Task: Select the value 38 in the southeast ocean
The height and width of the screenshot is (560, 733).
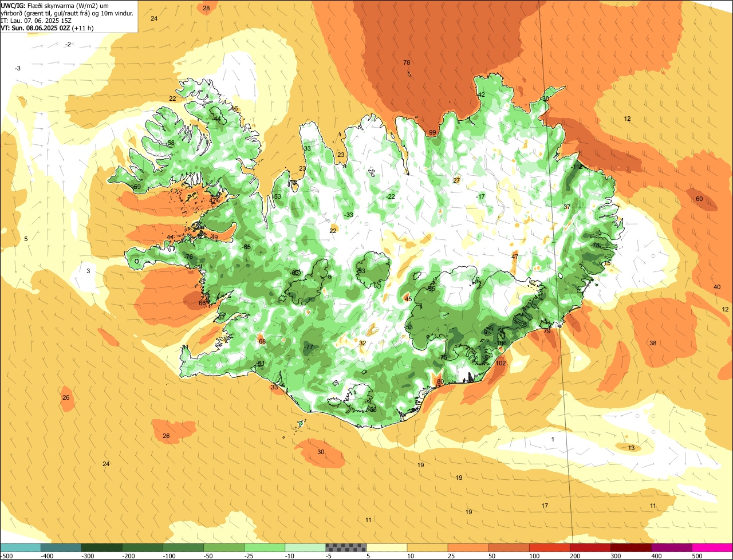Action: click(x=652, y=344)
